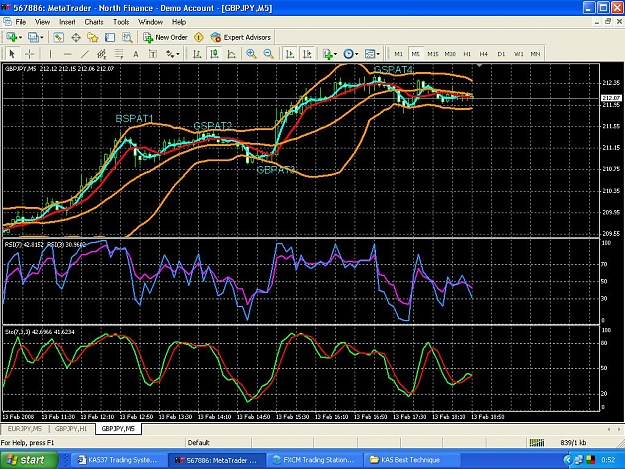Expand the Profiles dropdown arrow
This screenshot has width=625, height=469.
[41, 37]
